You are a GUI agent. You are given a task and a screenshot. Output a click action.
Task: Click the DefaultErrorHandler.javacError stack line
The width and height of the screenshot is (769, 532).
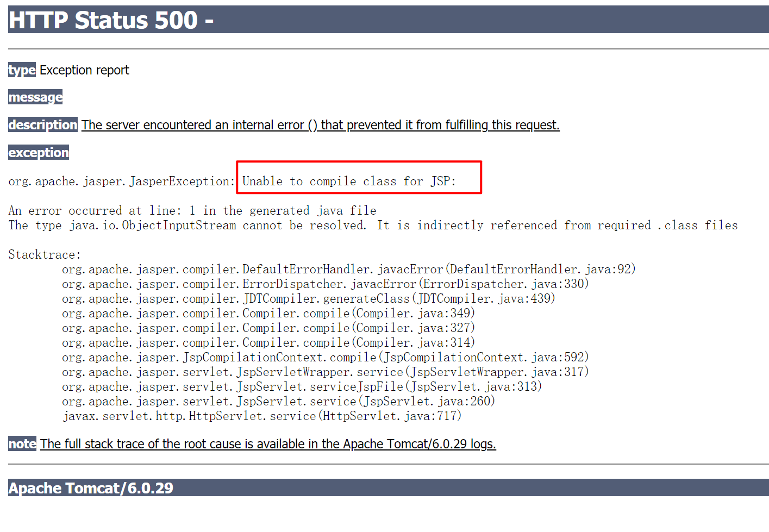point(348,269)
